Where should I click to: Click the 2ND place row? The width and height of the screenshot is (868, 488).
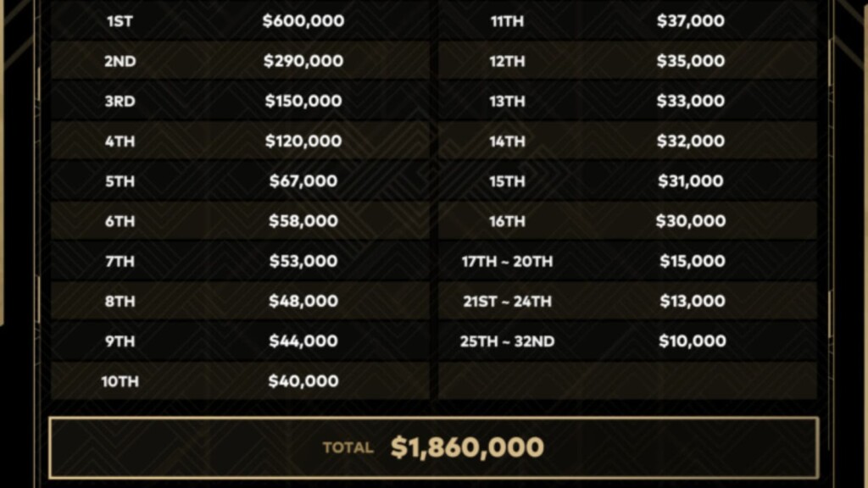(240, 61)
